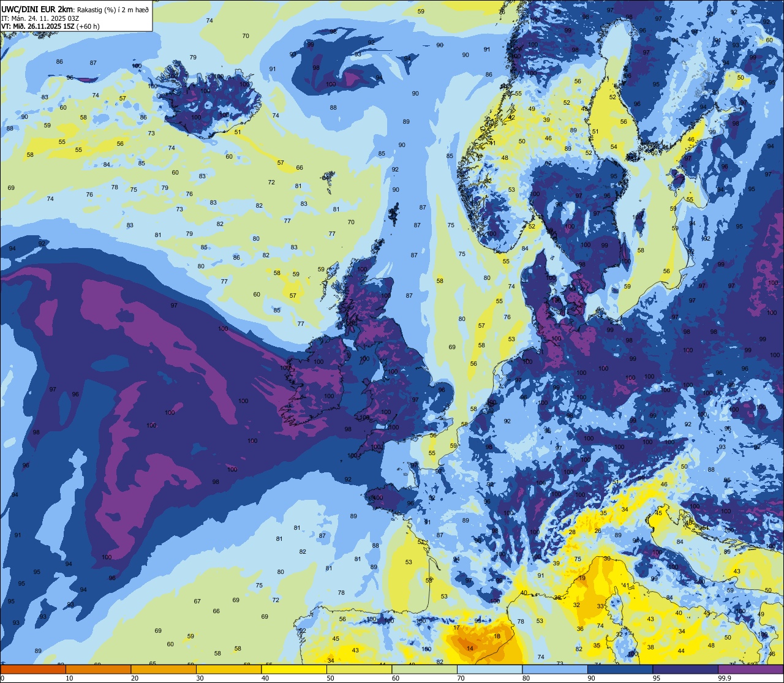Pick the legend swatch between 50 and 60
The image size is (784, 683).
[359, 669]
